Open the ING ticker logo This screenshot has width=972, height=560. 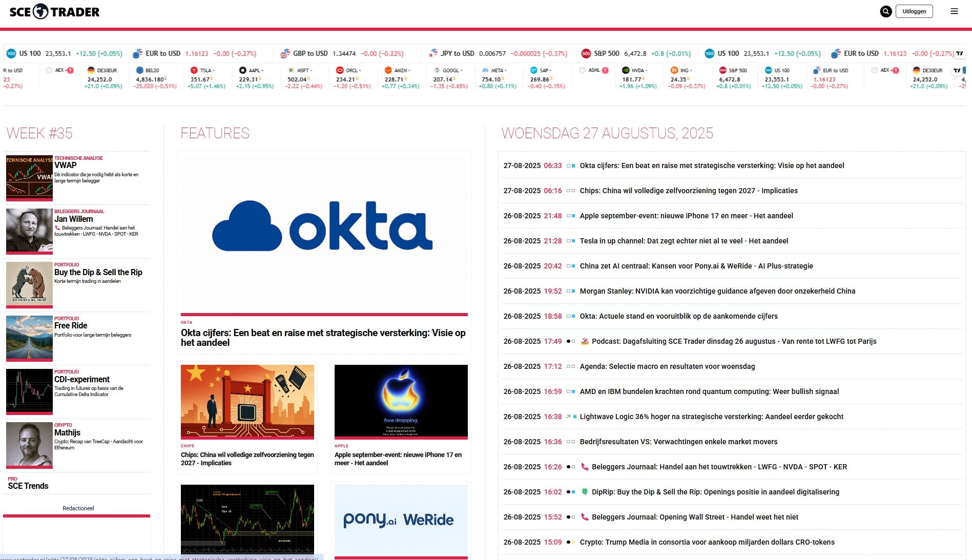coord(674,70)
